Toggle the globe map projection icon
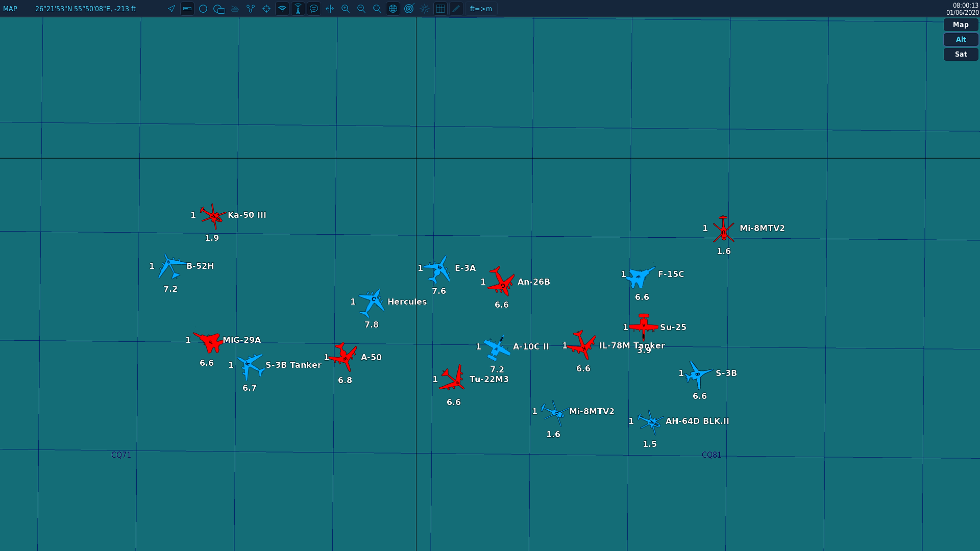This screenshot has width=980, height=551. point(393,9)
